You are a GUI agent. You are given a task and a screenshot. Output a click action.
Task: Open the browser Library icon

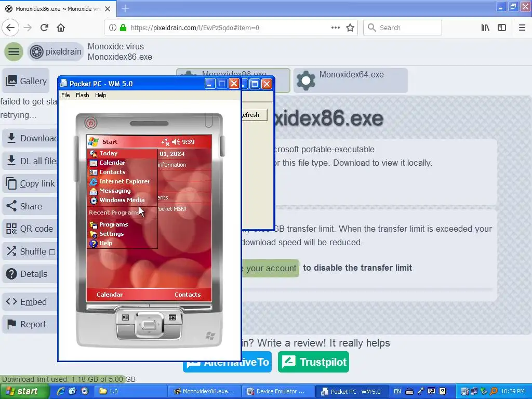[x=485, y=28]
